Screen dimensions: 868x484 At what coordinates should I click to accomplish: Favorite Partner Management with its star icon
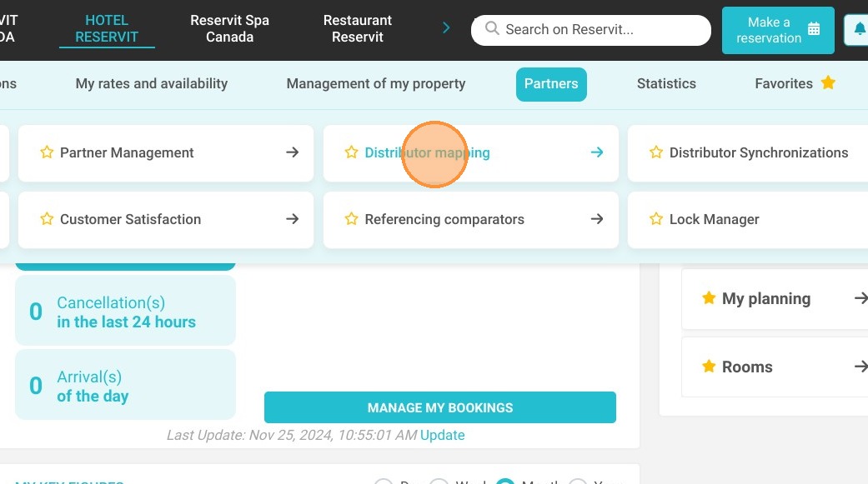tap(47, 152)
